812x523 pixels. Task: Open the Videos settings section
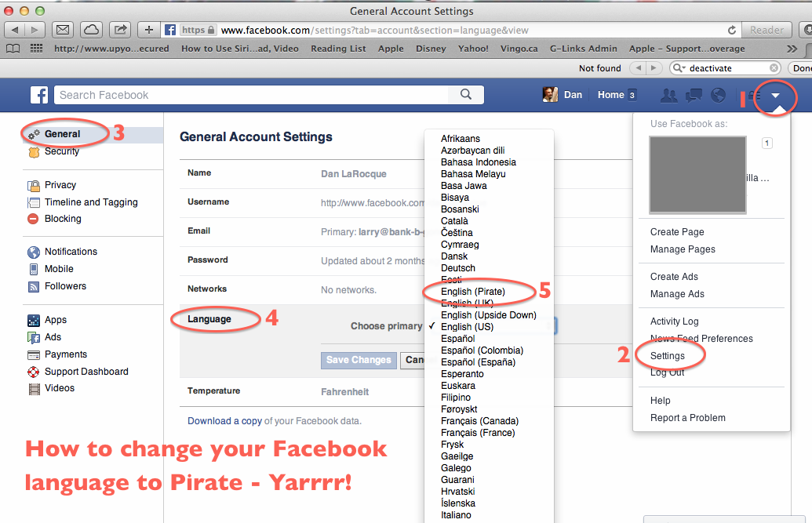[x=60, y=388]
